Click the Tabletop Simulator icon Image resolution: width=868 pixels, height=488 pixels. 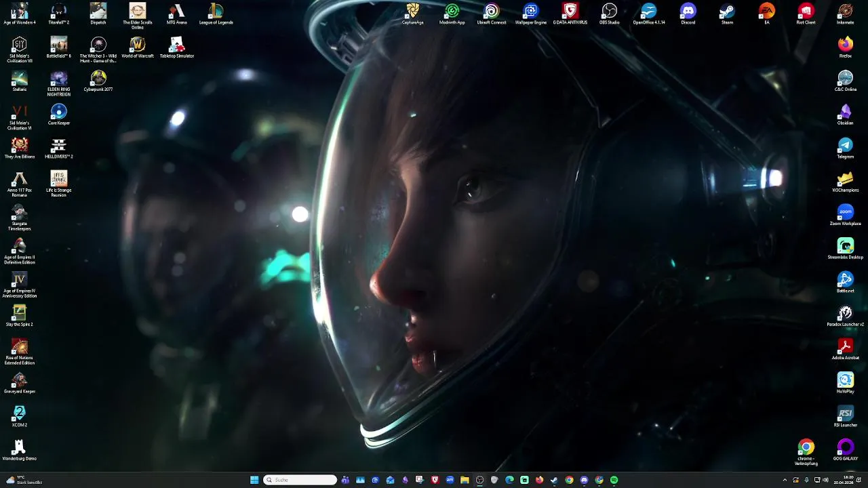pyautogui.click(x=177, y=47)
